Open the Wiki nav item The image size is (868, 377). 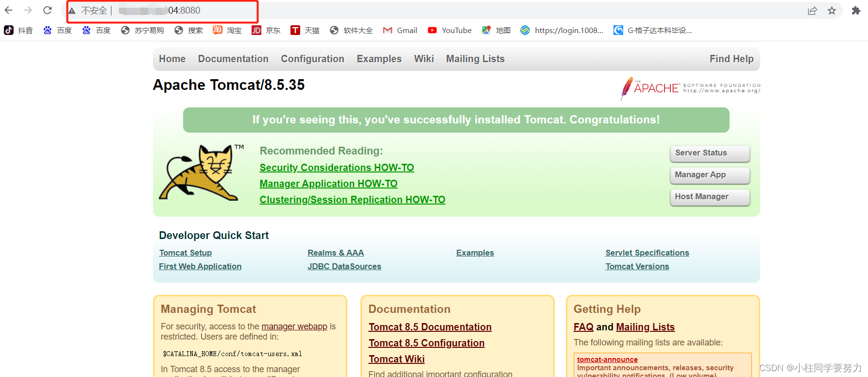click(424, 59)
